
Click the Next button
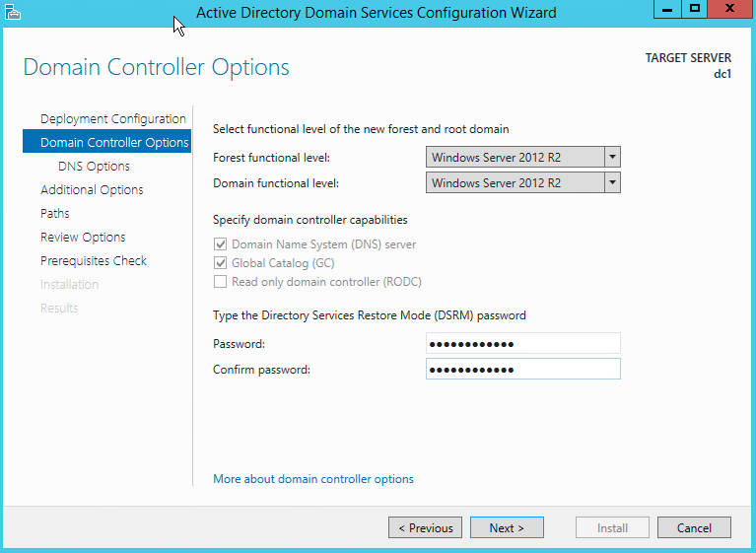click(x=507, y=528)
